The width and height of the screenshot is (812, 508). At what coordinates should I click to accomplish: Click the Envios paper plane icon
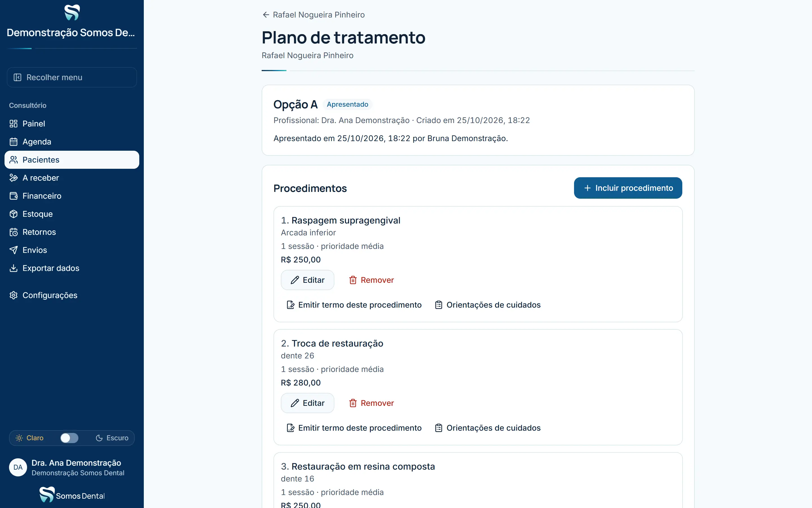click(x=14, y=250)
